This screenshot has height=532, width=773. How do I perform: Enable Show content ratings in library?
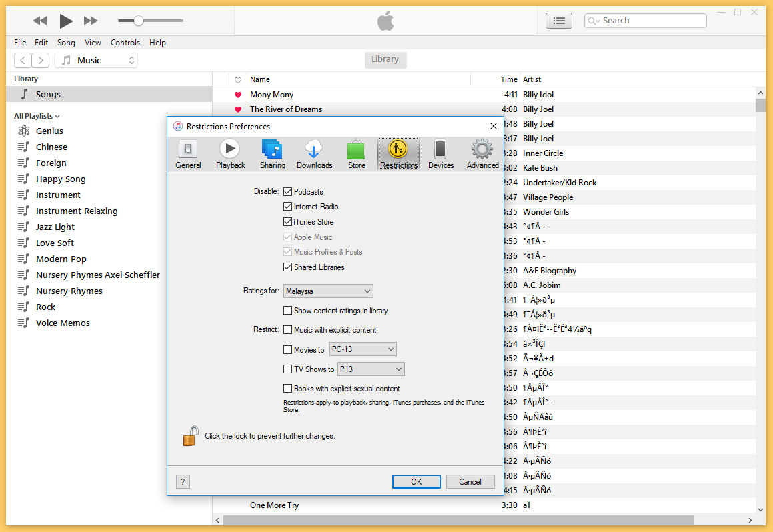pyautogui.click(x=288, y=311)
